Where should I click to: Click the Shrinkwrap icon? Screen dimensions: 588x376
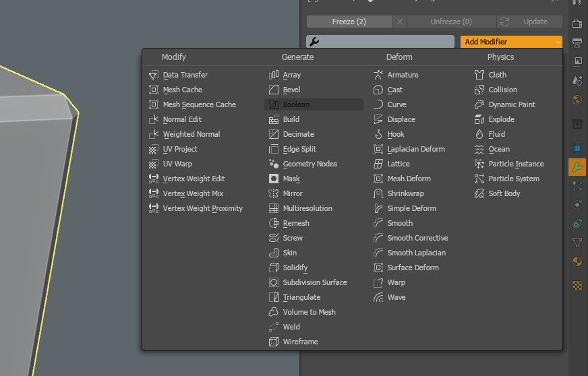coord(378,193)
